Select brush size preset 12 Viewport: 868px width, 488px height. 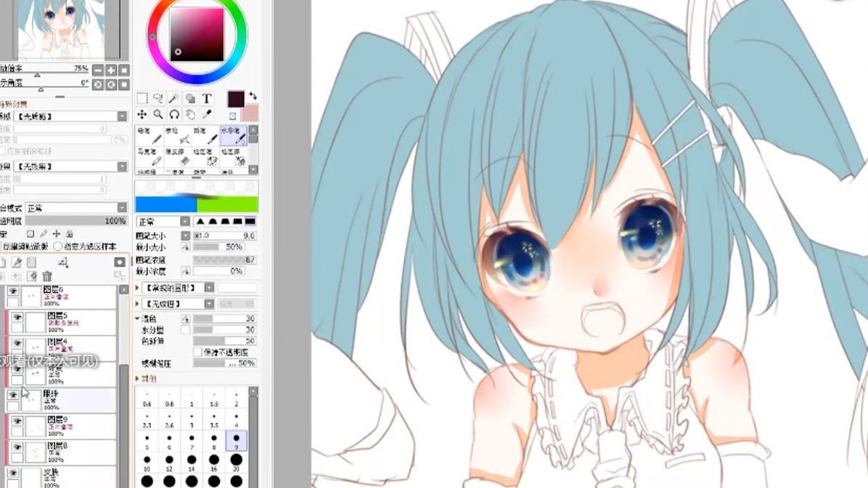tap(169, 463)
